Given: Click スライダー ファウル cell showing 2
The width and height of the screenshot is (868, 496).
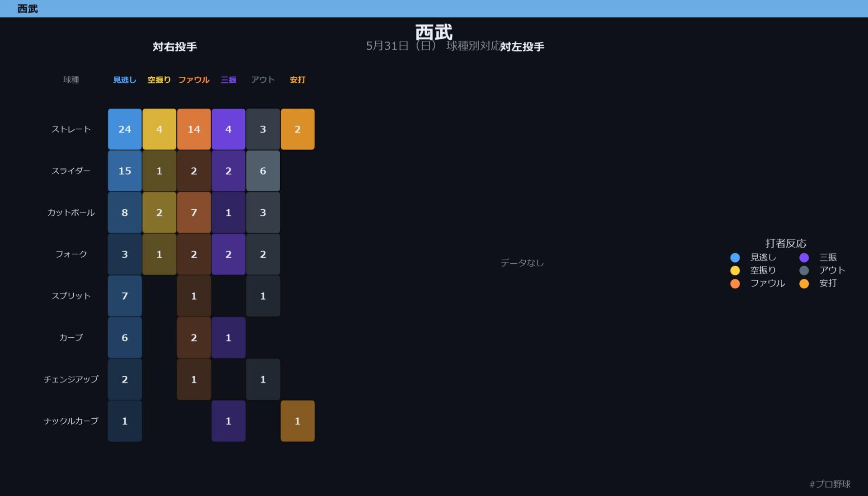Looking at the screenshot, I should 194,171.
